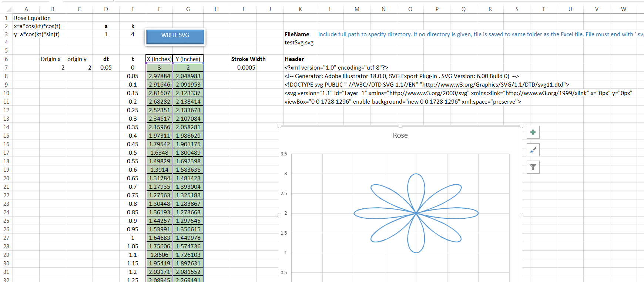Click the cell containing 1.273663
Image resolution: width=644 pixels, height=282 pixels.
tap(188, 212)
